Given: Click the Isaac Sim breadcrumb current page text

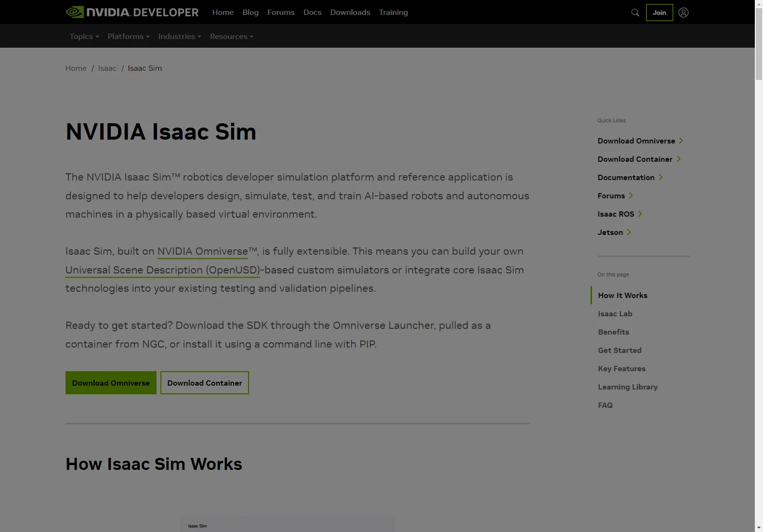Looking at the screenshot, I should (x=145, y=68).
